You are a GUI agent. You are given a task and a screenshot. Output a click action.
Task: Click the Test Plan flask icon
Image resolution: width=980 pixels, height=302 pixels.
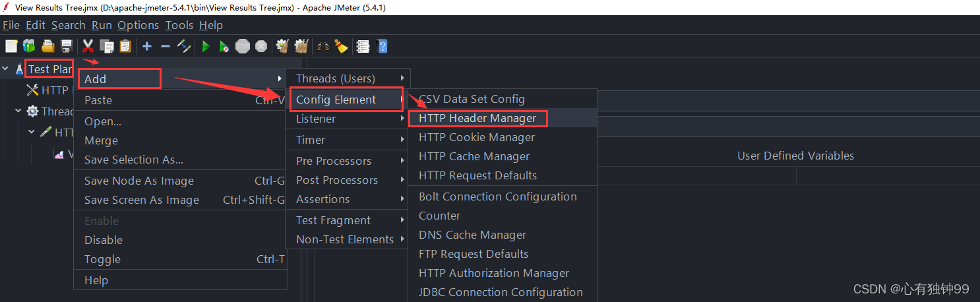(x=20, y=69)
